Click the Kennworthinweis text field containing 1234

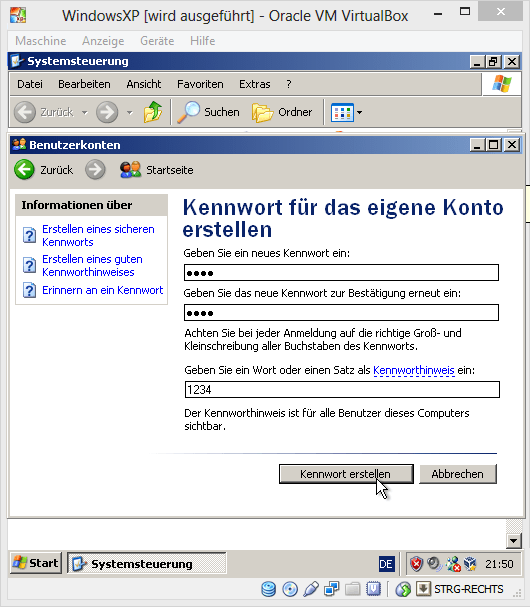[342, 389]
